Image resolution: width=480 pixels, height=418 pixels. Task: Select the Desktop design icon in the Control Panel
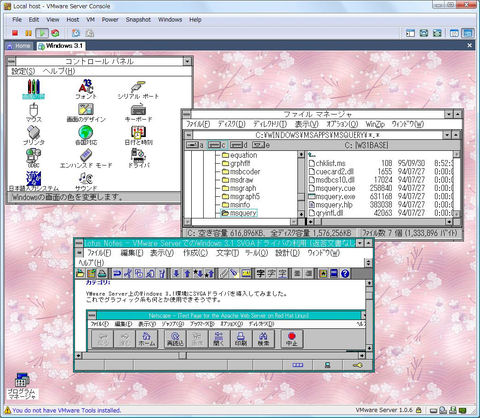pos(86,113)
